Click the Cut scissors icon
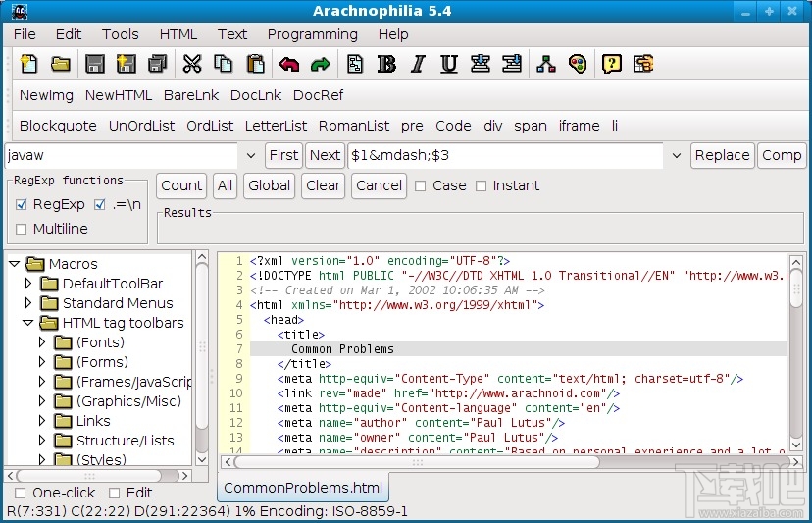812x523 pixels. point(192,65)
